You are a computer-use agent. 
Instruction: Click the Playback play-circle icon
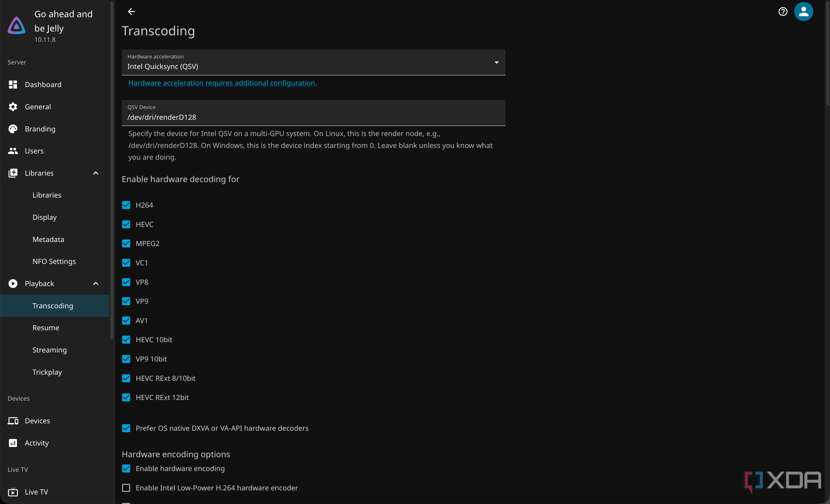[13, 283]
